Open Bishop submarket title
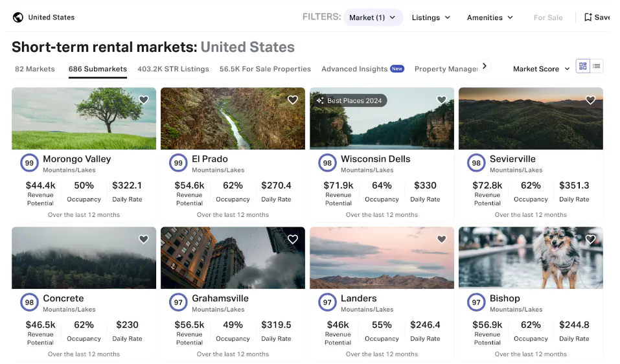 point(505,299)
